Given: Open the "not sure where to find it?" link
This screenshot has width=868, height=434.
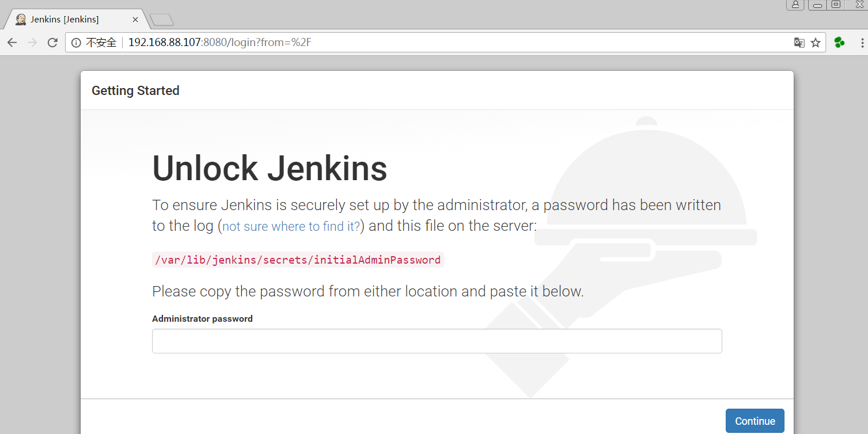Looking at the screenshot, I should click(291, 227).
